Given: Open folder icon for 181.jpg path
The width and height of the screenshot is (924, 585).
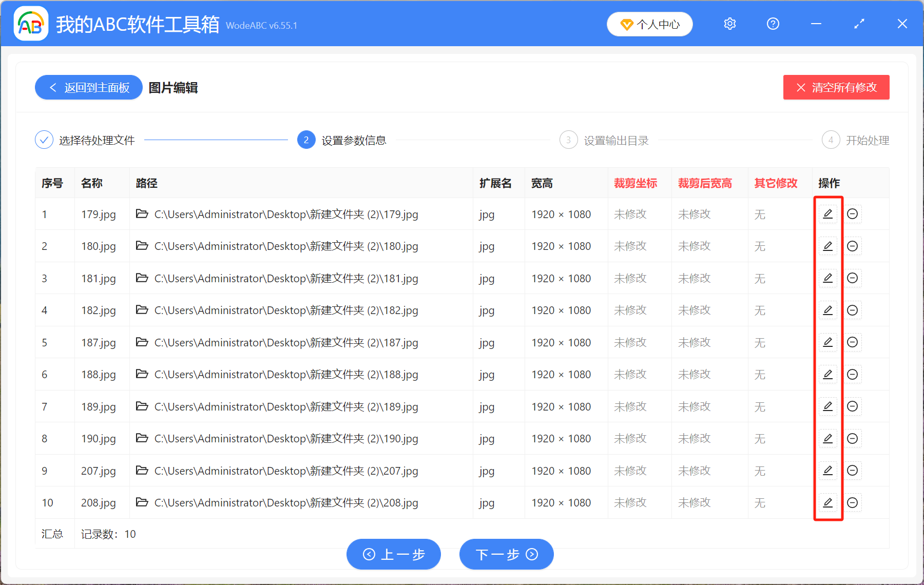Looking at the screenshot, I should tap(142, 278).
